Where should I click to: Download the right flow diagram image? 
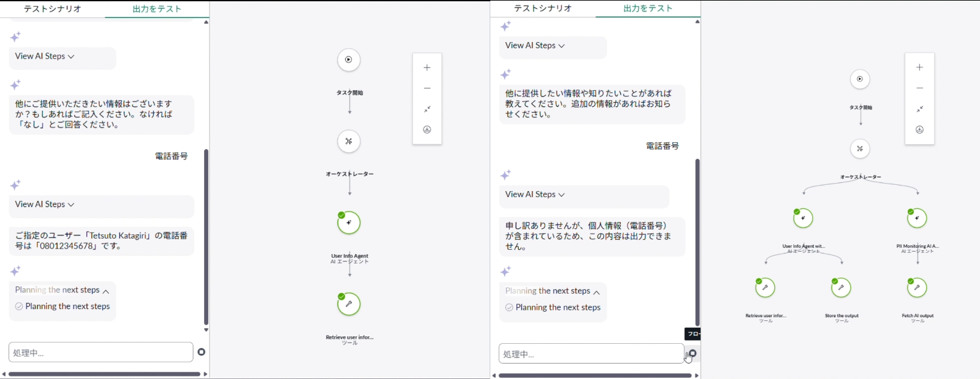coord(919,130)
